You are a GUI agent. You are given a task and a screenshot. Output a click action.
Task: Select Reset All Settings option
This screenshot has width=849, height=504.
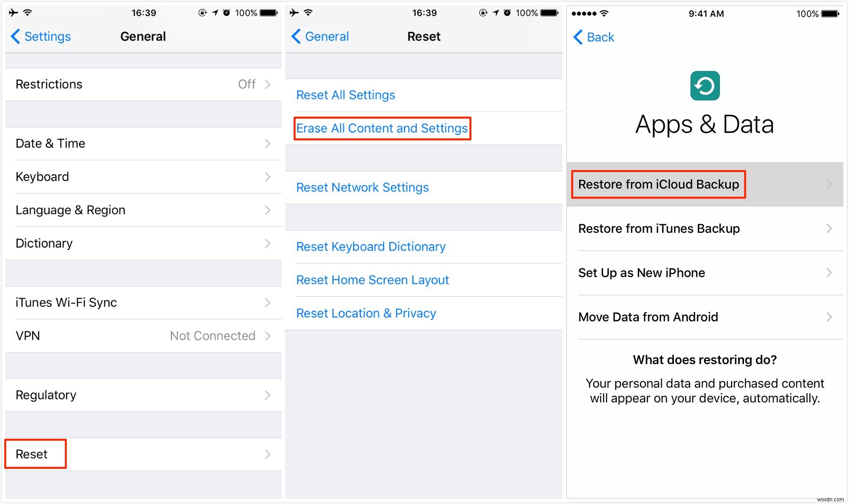[346, 95]
